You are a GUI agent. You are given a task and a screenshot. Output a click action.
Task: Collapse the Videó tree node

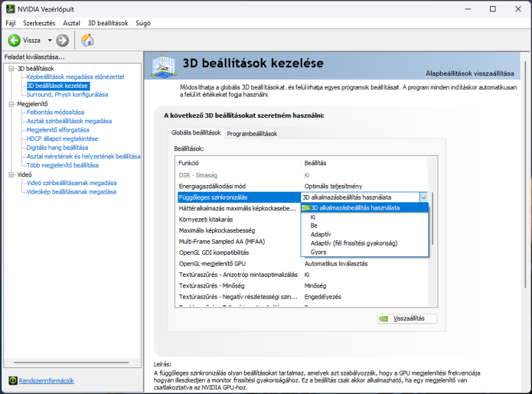coord(11,174)
